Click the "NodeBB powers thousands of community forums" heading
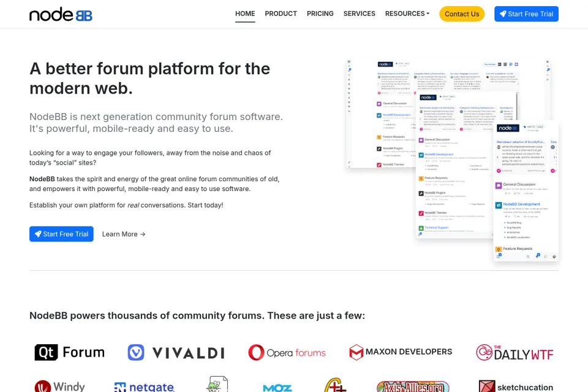Viewport: 588px width, 392px height. [197, 315]
